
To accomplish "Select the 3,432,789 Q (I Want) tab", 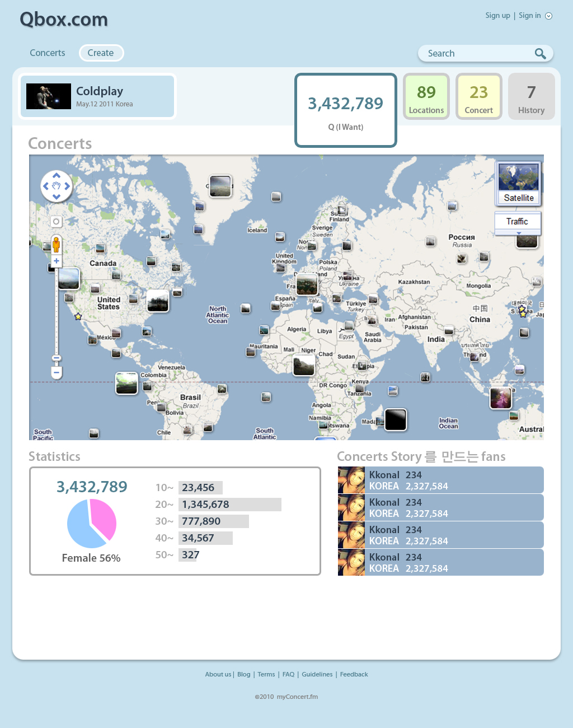I will click(x=346, y=110).
